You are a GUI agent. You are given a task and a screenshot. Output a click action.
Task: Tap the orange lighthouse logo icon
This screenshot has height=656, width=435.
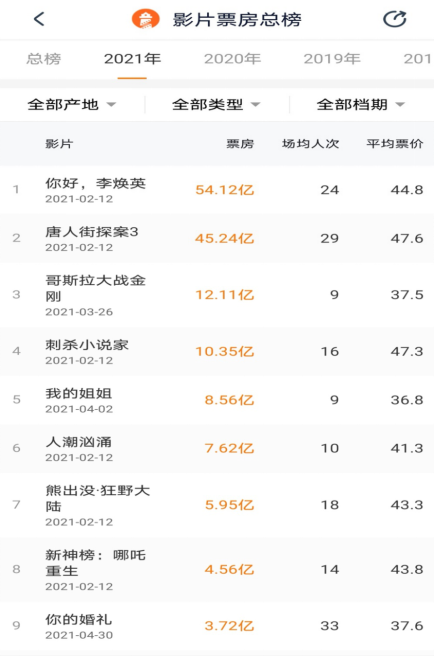coord(146,19)
